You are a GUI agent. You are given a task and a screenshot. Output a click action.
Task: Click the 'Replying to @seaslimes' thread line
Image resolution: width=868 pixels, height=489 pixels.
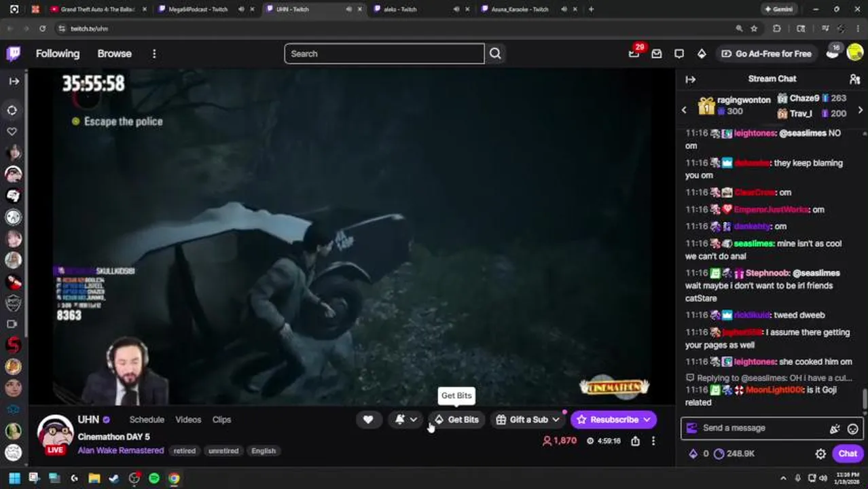[769, 378]
